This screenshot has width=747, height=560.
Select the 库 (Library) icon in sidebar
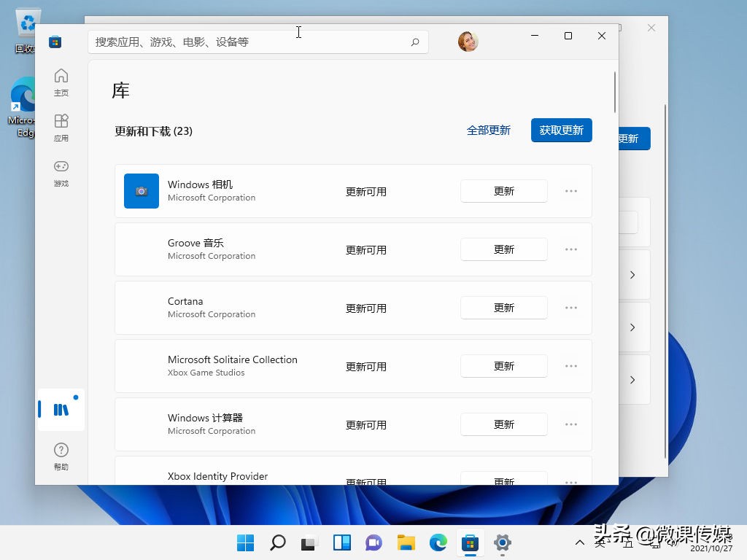[61, 409]
